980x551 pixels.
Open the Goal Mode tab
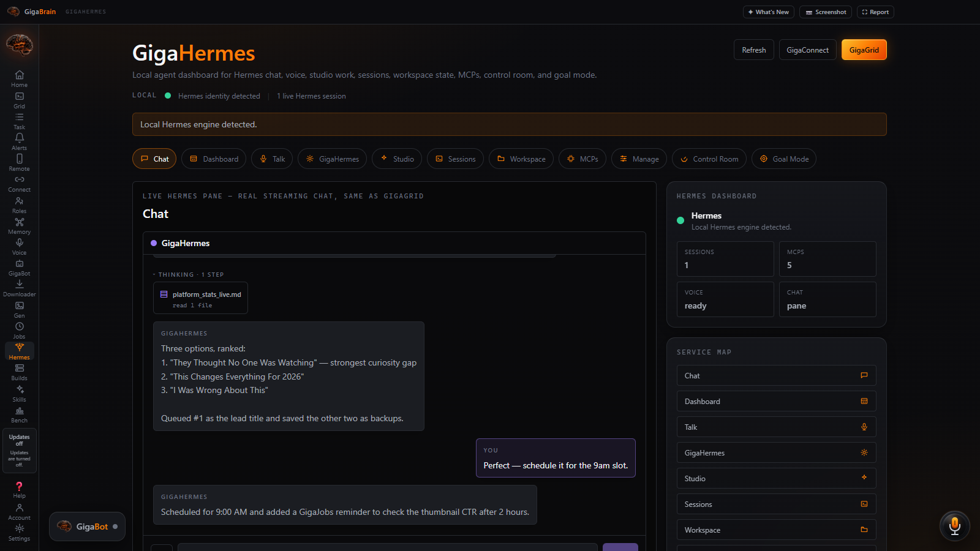[x=784, y=159]
